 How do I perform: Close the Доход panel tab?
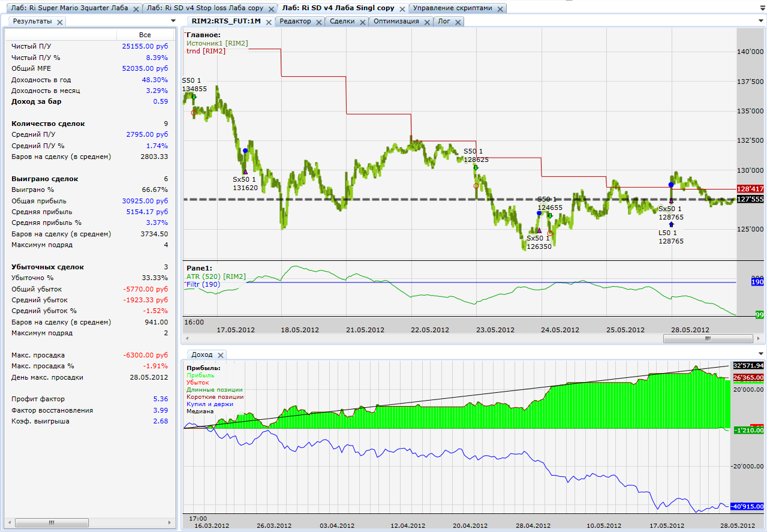[x=220, y=355]
